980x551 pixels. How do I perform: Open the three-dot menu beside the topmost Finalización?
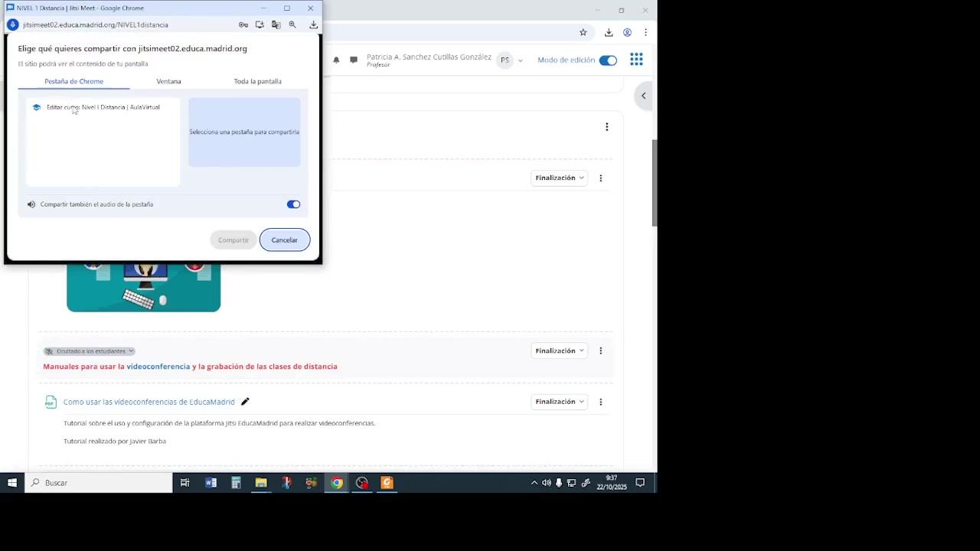tap(600, 178)
